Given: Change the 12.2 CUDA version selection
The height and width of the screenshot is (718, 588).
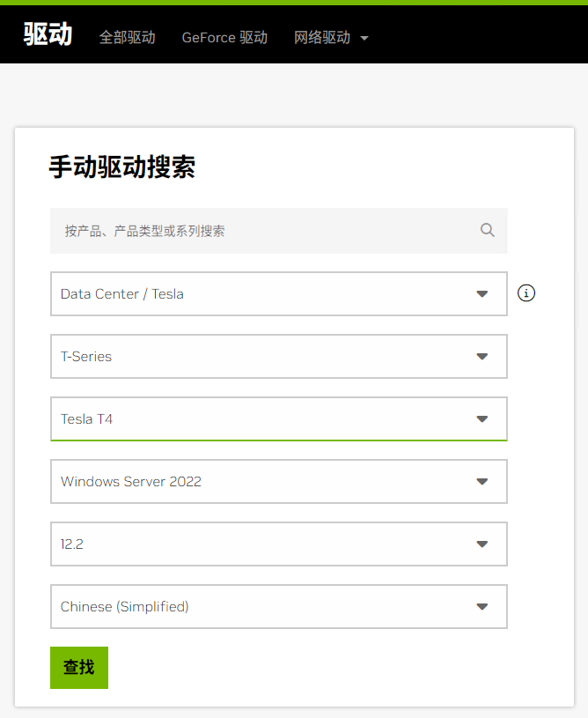Looking at the screenshot, I should tap(264, 544).
